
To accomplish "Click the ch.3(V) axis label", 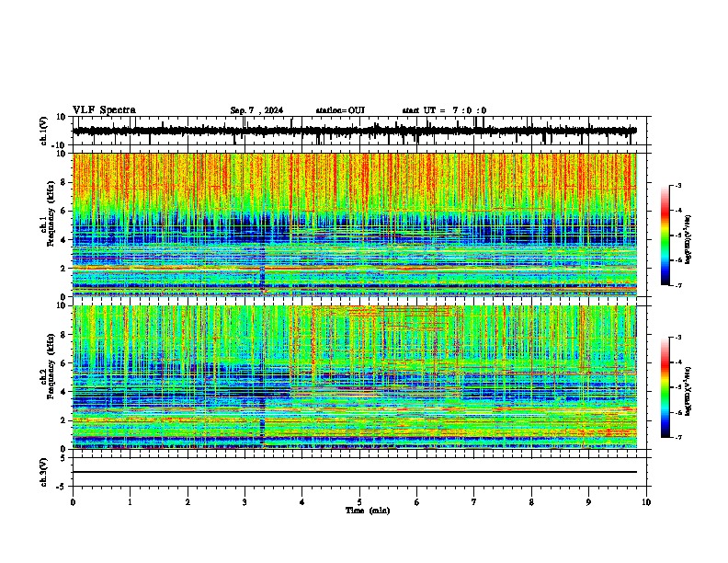I will pos(44,473).
